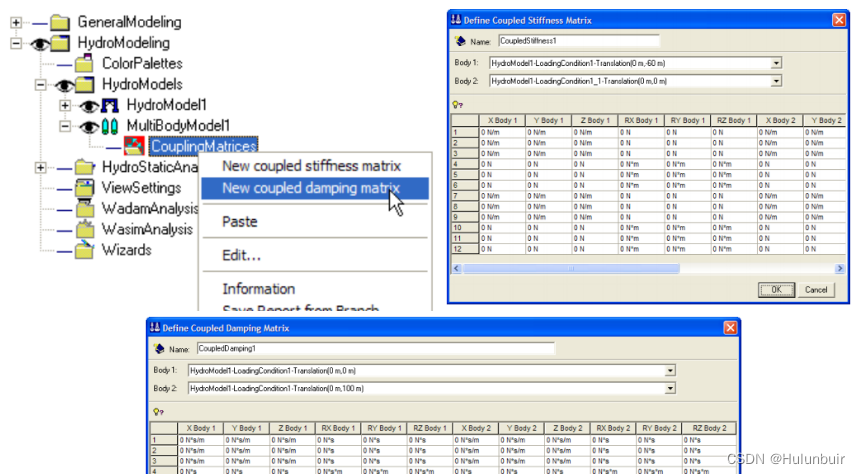Click the ViewSettings folder icon
This screenshot has height=474, width=860.
[x=84, y=188]
